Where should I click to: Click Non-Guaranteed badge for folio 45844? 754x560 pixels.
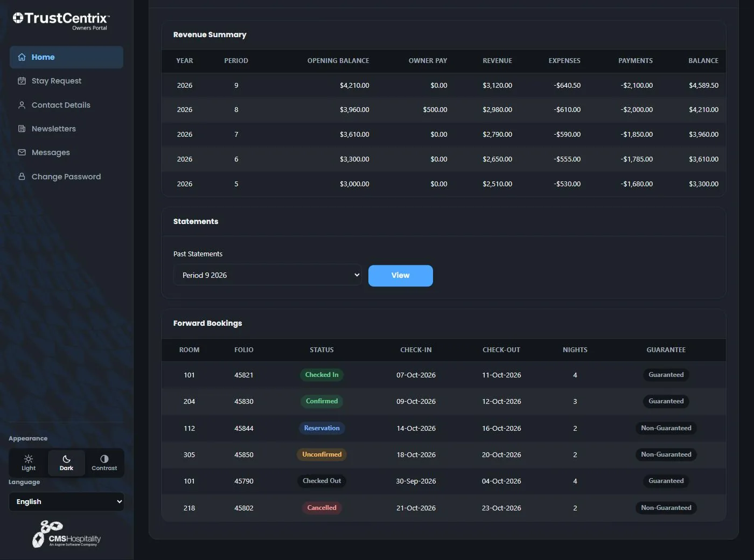[666, 428]
